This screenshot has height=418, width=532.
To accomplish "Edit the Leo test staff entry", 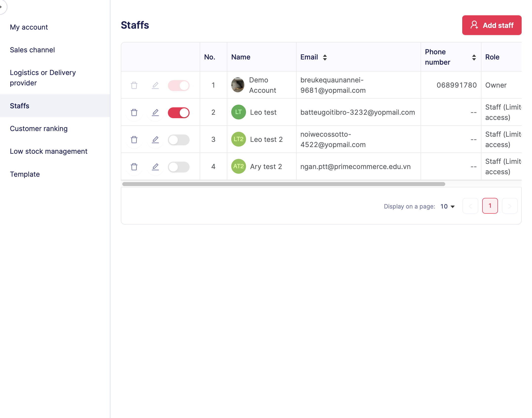I will [x=155, y=113].
